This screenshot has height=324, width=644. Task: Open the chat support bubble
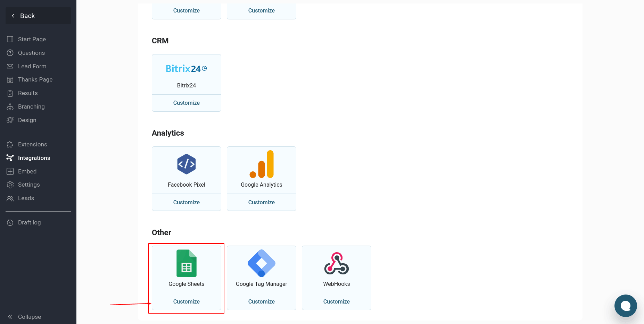pos(625,306)
